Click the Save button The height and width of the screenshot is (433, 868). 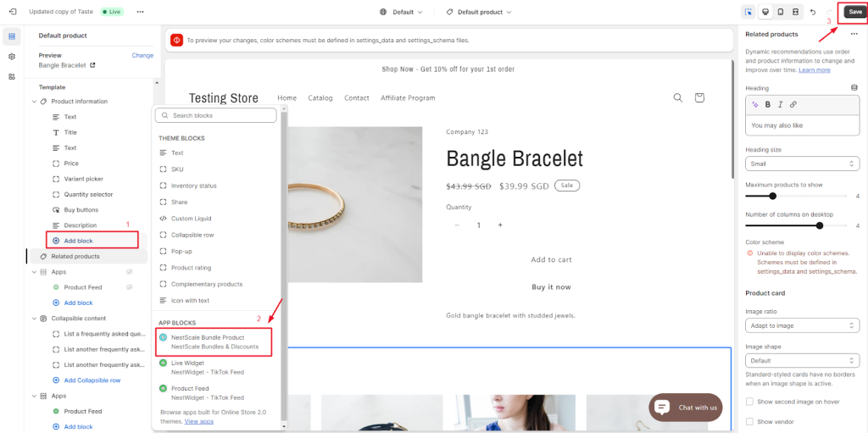(x=855, y=12)
